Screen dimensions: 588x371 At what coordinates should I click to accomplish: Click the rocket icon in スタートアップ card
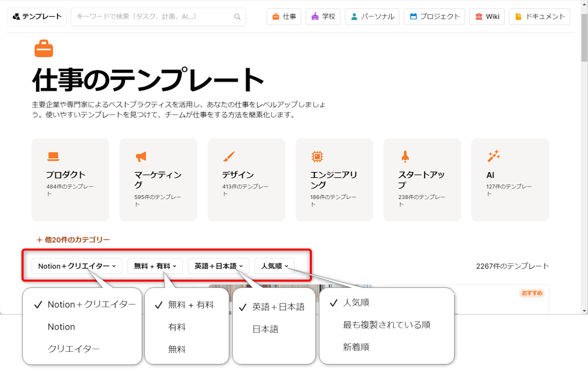pyautogui.click(x=405, y=156)
